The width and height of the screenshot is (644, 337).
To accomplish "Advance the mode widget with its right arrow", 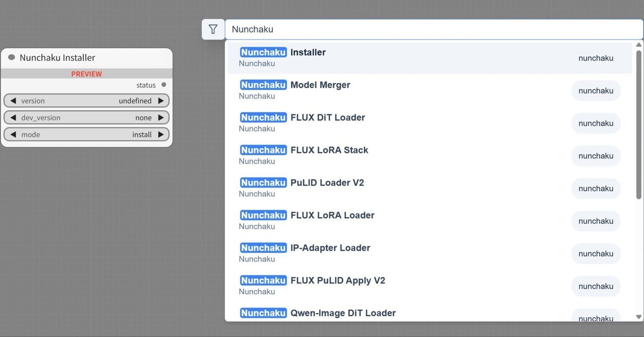I will coord(160,134).
